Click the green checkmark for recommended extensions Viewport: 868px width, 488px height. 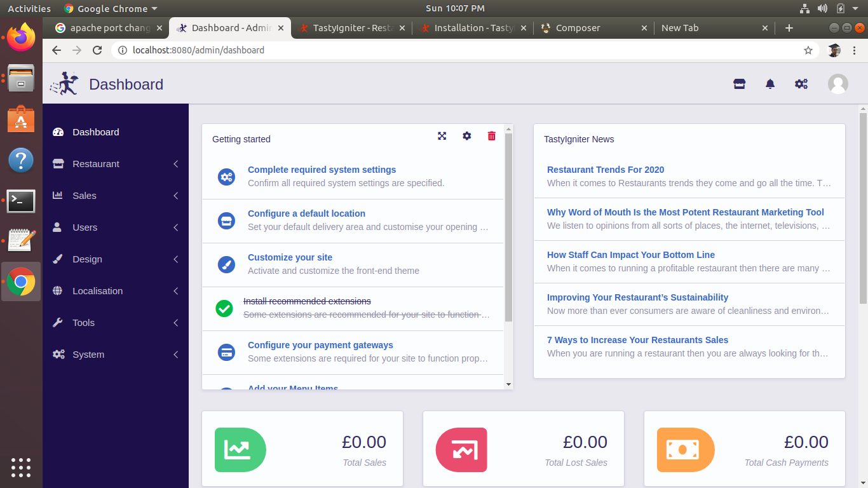tap(224, 308)
